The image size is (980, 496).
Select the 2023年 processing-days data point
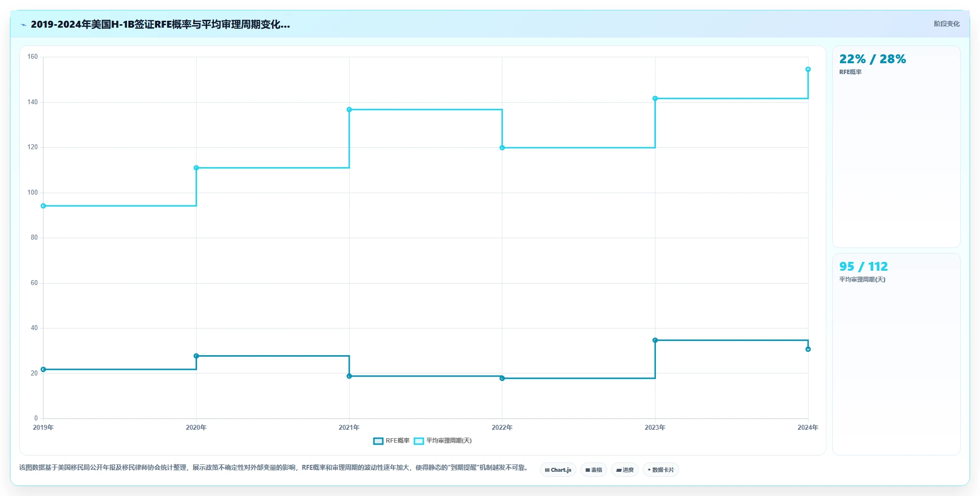tap(655, 98)
